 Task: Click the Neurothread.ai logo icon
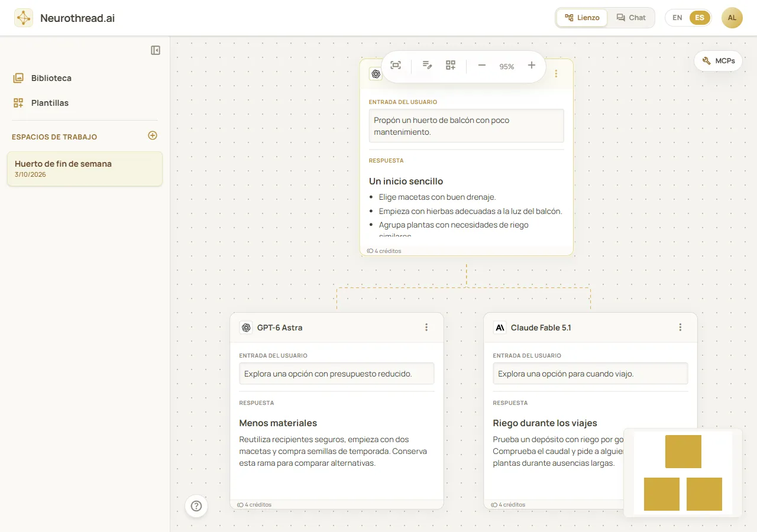point(24,18)
